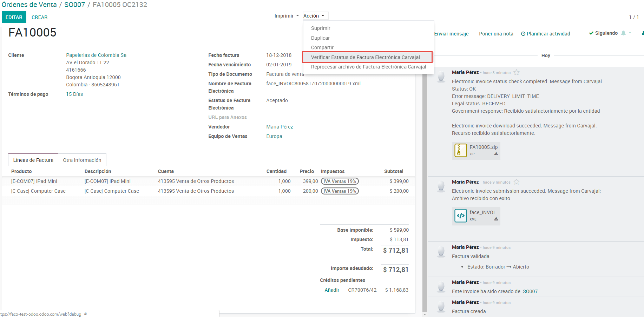This screenshot has height=317, width=644.
Task: Select Verificar Estatus de Factura Electrónica Carvajal
Action: pos(365,57)
